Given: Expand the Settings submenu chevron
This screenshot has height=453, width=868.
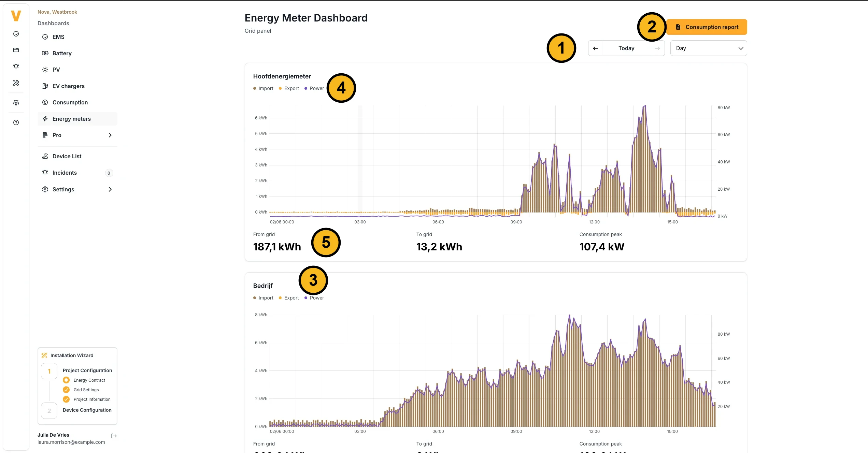Looking at the screenshot, I should point(110,189).
